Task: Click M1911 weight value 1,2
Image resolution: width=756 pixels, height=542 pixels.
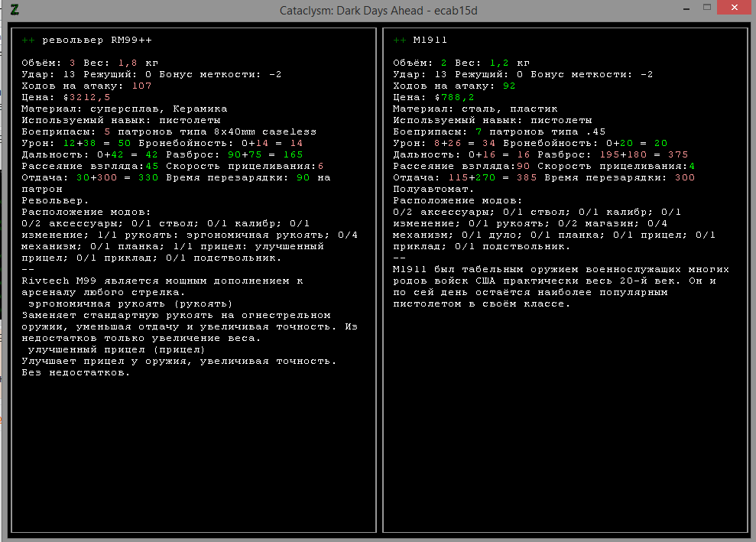Action: [x=499, y=63]
